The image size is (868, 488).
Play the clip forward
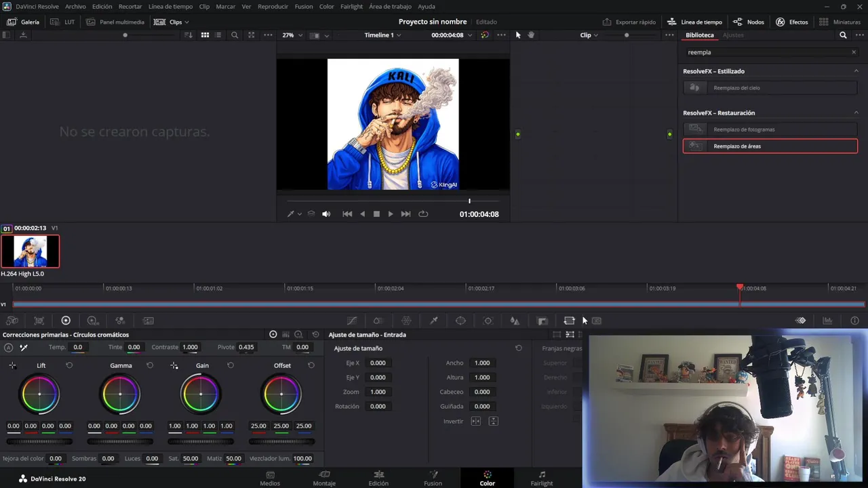tap(391, 213)
